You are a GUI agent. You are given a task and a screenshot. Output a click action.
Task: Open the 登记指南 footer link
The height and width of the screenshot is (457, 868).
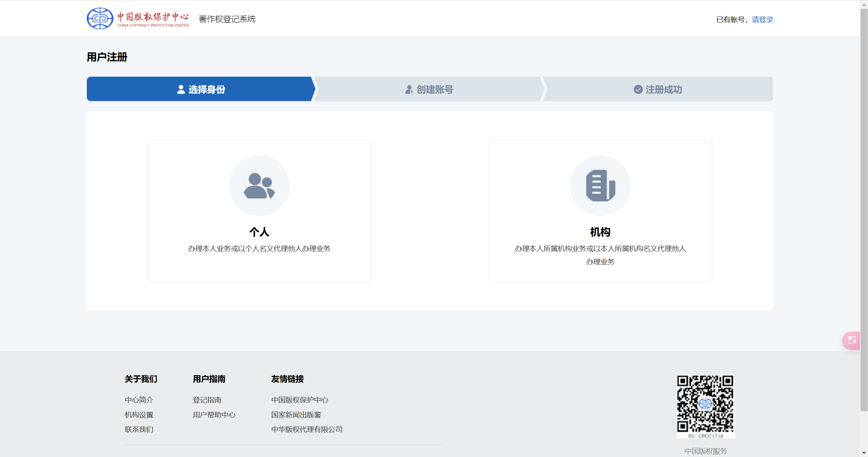click(207, 400)
